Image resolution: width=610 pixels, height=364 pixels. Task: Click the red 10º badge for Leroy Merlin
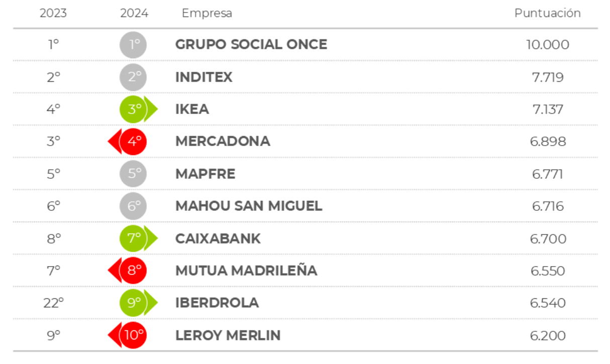click(134, 335)
